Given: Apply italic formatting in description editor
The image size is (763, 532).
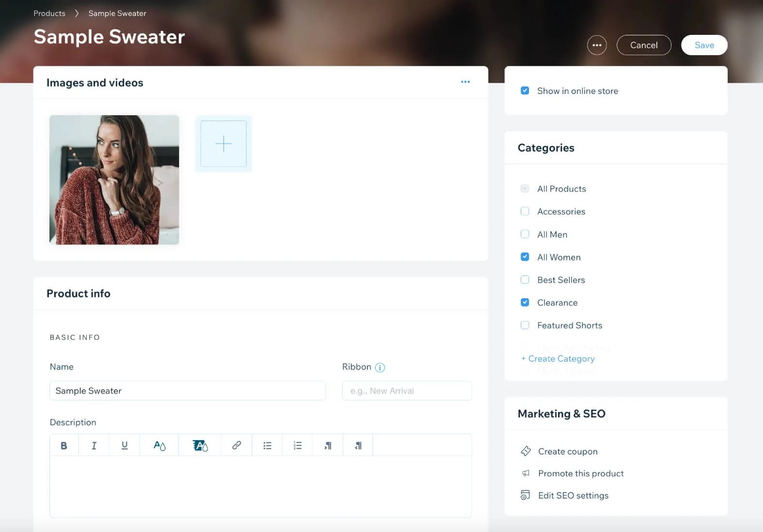Looking at the screenshot, I should click(94, 445).
